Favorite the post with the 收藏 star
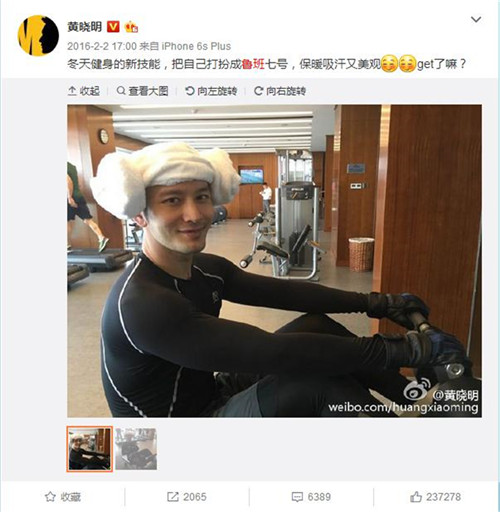 [x=63, y=497]
